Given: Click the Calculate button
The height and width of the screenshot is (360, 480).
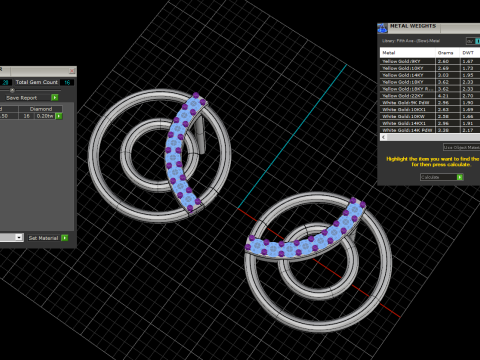Looking at the screenshot, I should (442, 177).
